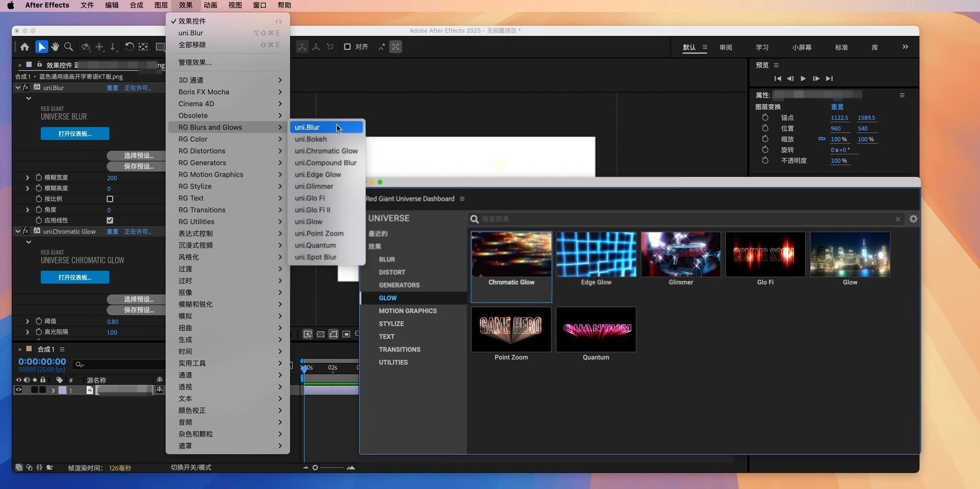Click the local axis mode icon
The image size is (980, 489).
click(302, 47)
